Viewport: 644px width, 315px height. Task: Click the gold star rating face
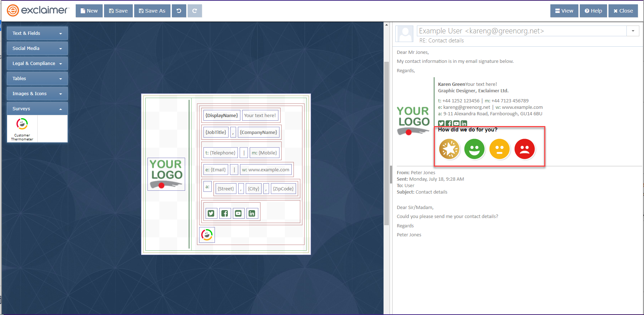tap(449, 149)
